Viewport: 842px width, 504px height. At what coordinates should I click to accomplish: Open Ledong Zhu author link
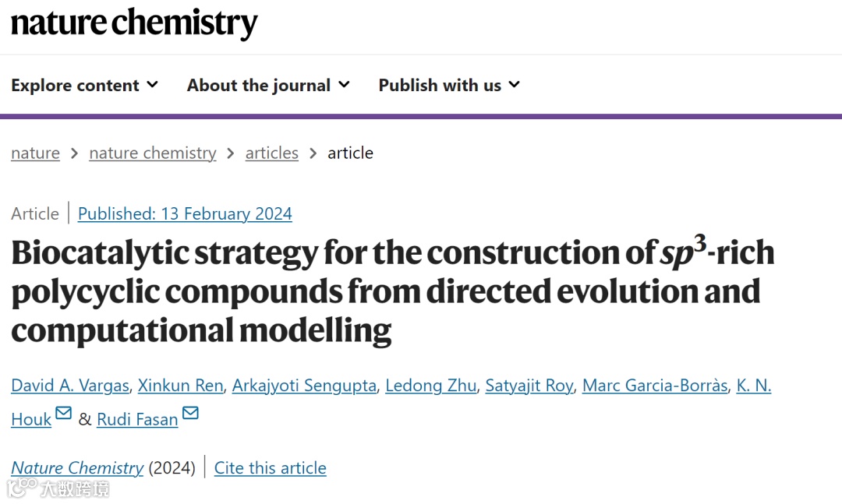[430, 386]
